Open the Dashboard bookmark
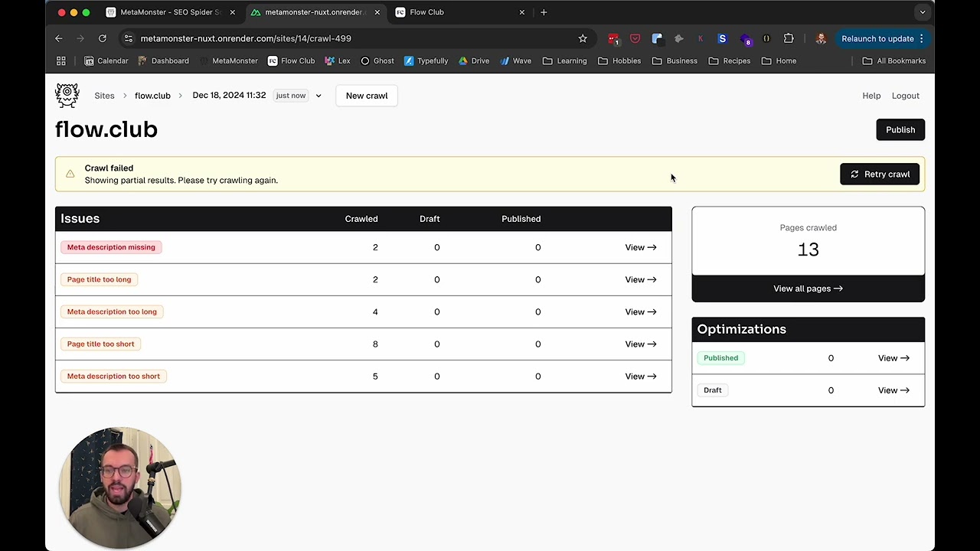This screenshot has width=980, height=551. 163,60
